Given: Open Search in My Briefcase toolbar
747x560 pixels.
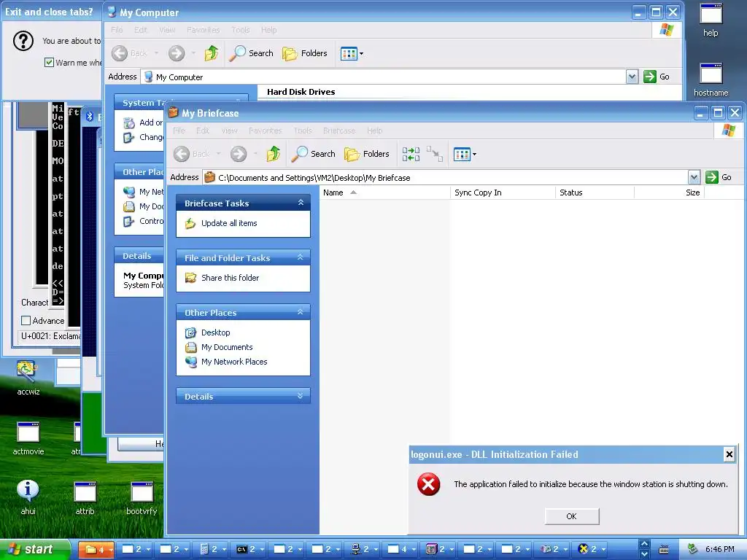Looking at the screenshot, I should click(314, 154).
